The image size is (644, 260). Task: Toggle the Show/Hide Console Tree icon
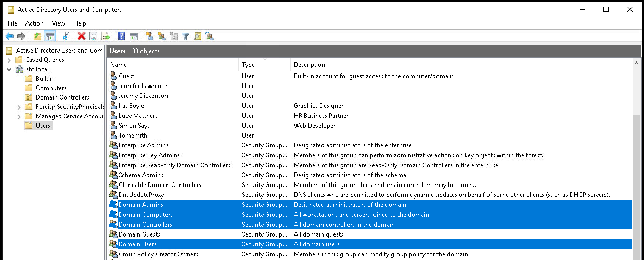[50, 36]
